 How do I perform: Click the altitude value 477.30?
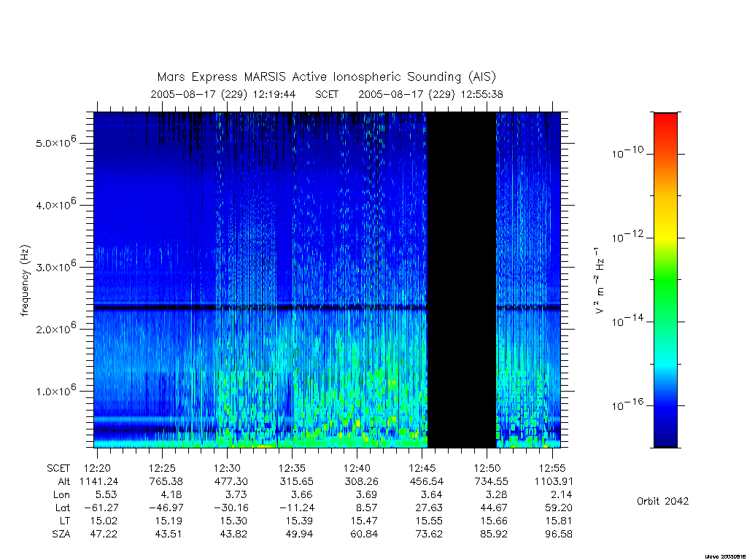tap(231, 481)
